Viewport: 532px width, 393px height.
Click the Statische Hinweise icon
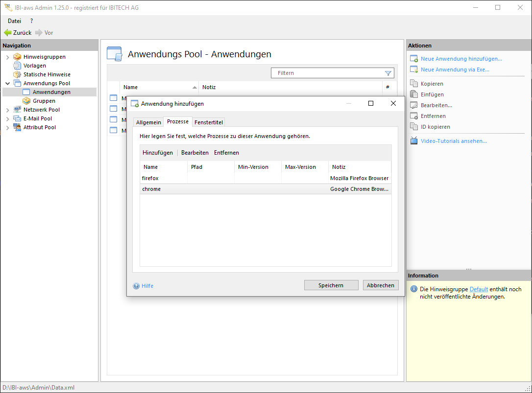(17, 74)
